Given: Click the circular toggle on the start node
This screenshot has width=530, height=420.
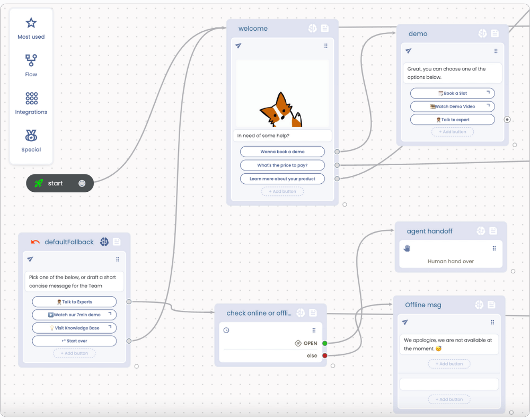Looking at the screenshot, I should (82, 183).
